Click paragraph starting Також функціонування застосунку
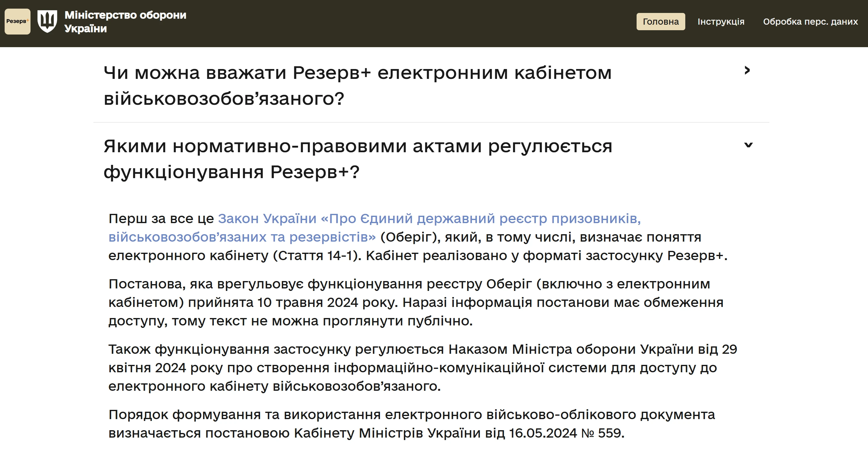 [x=422, y=368]
